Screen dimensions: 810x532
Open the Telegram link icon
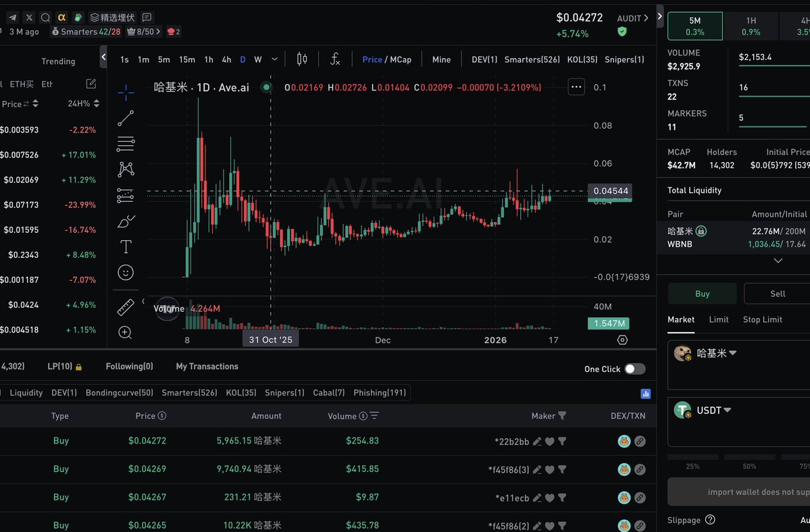coord(12,18)
